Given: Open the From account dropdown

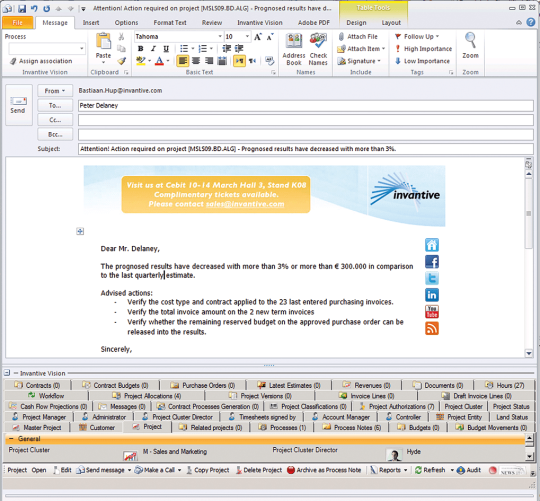Looking at the screenshot, I should pos(55,91).
